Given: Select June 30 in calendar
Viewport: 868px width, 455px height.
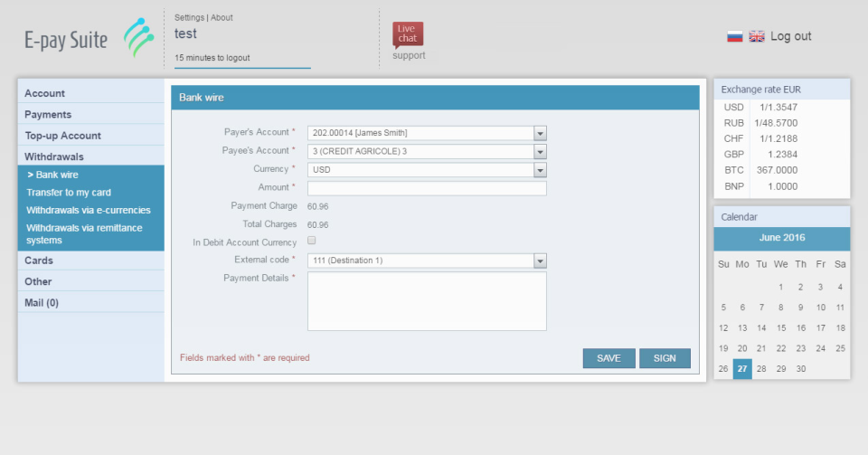Looking at the screenshot, I should [x=801, y=369].
